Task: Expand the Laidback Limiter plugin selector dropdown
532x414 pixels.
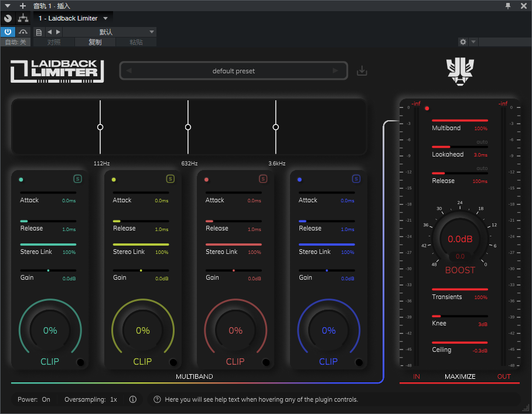Action: click(x=105, y=18)
